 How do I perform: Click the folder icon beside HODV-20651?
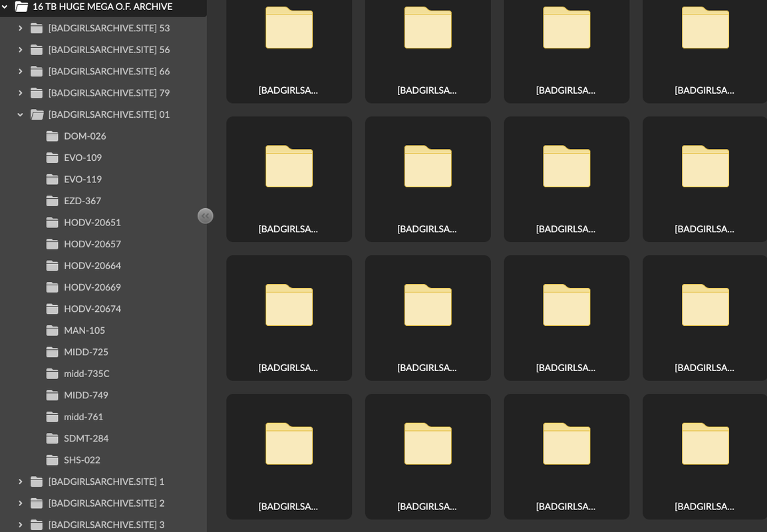pos(53,223)
